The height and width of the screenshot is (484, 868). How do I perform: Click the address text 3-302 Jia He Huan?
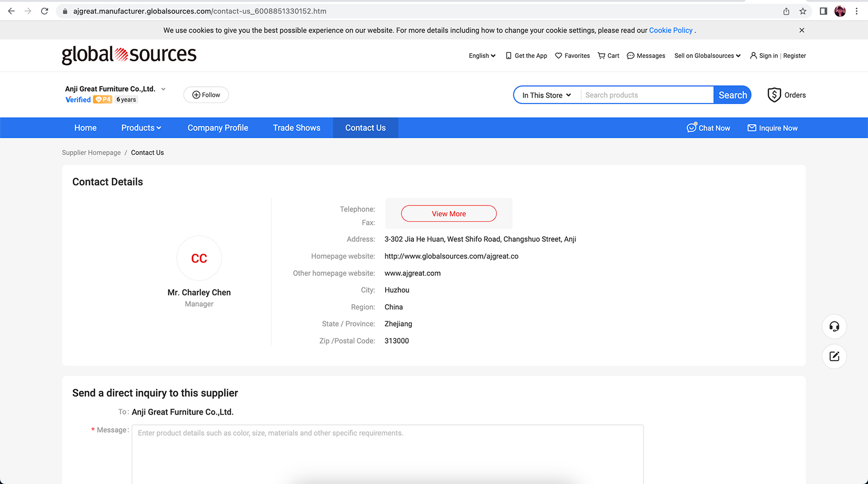pyautogui.click(x=480, y=239)
